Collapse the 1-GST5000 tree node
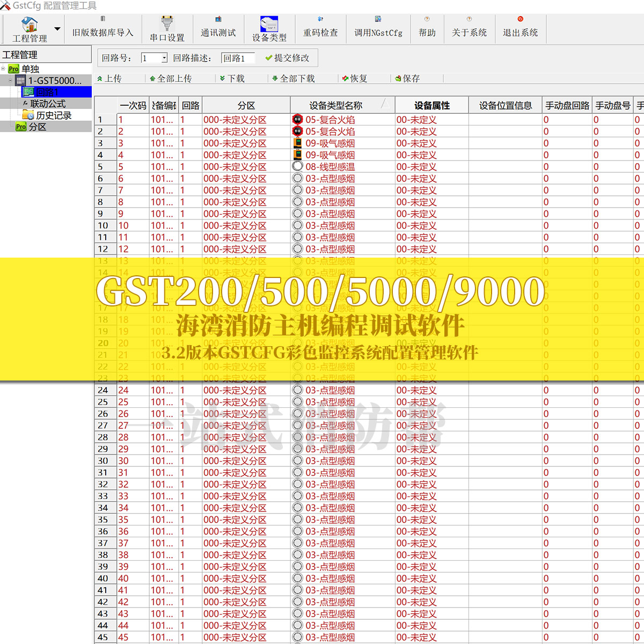644x644 pixels. click(x=10, y=80)
